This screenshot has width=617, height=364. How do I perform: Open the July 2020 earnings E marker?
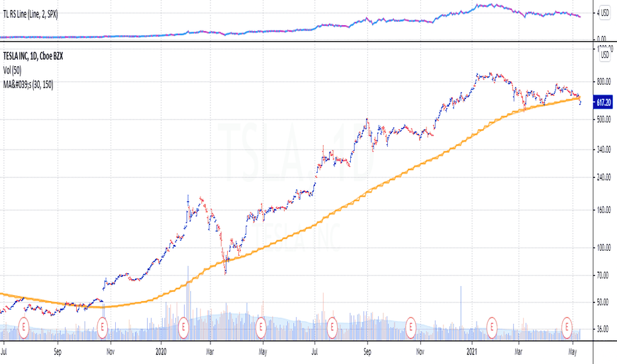[332, 328]
